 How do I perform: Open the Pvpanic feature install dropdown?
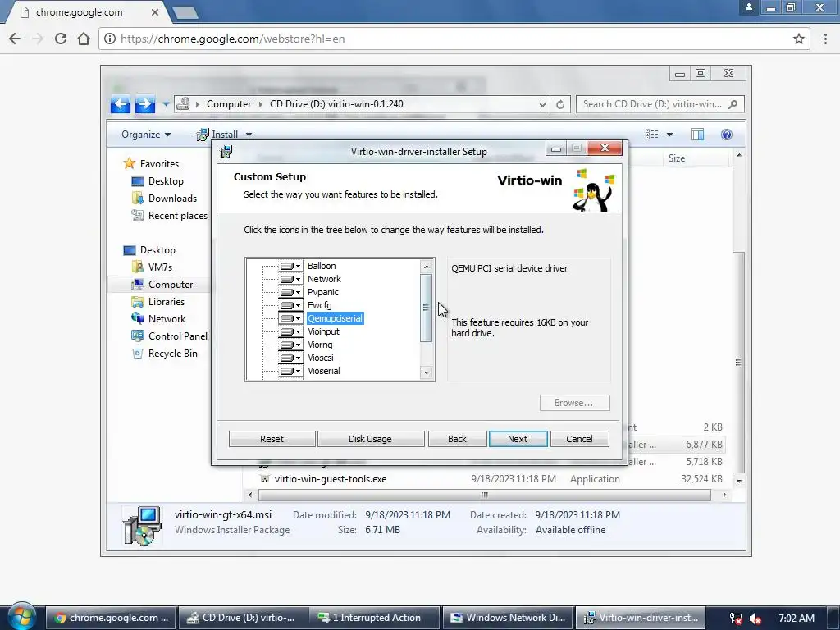point(290,293)
